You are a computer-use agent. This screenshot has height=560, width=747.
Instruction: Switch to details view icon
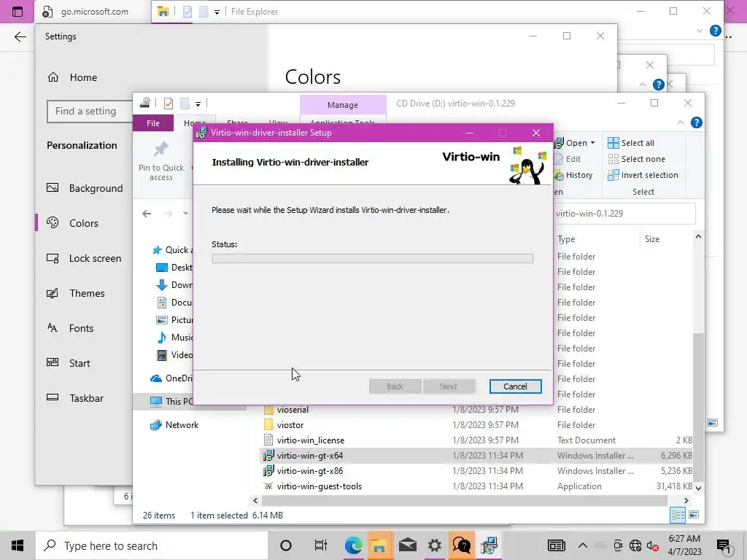click(678, 515)
